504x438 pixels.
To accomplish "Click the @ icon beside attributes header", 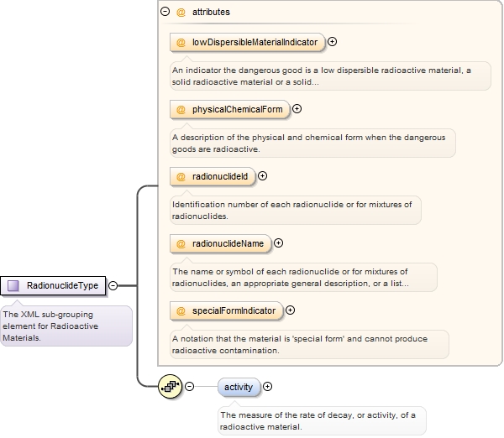I will [181, 13].
